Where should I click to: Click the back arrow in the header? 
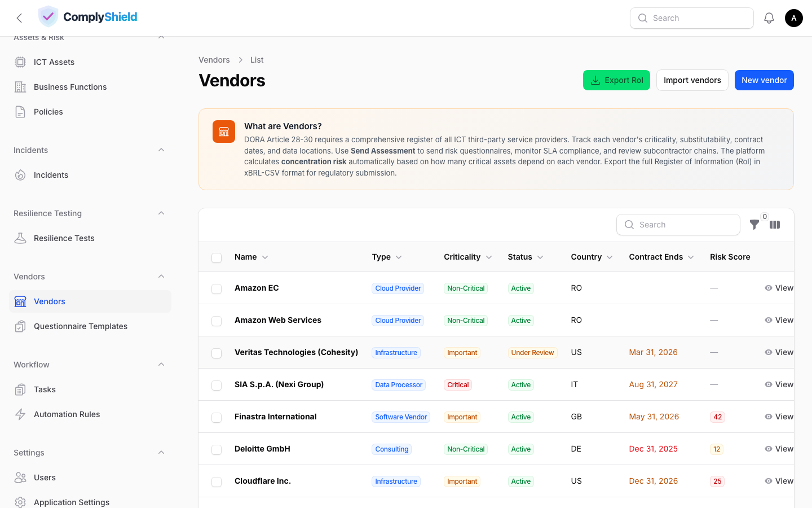[20, 18]
